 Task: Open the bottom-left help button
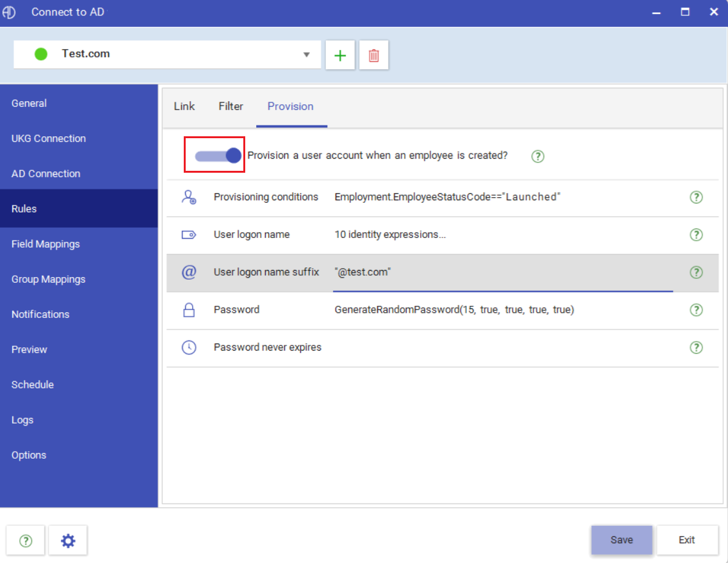point(26,540)
